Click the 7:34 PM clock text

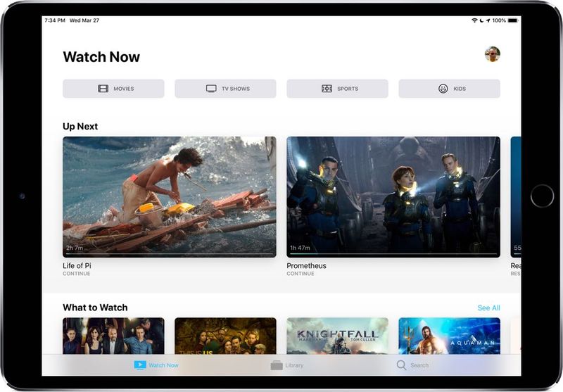click(x=55, y=20)
